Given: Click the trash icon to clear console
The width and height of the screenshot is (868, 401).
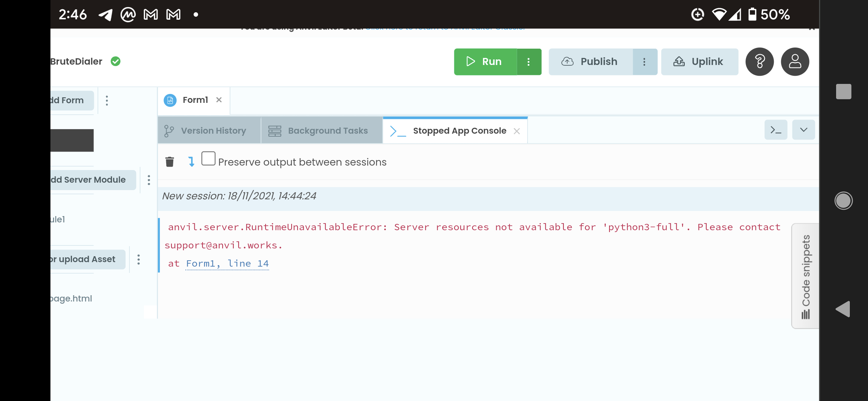Looking at the screenshot, I should pyautogui.click(x=170, y=162).
